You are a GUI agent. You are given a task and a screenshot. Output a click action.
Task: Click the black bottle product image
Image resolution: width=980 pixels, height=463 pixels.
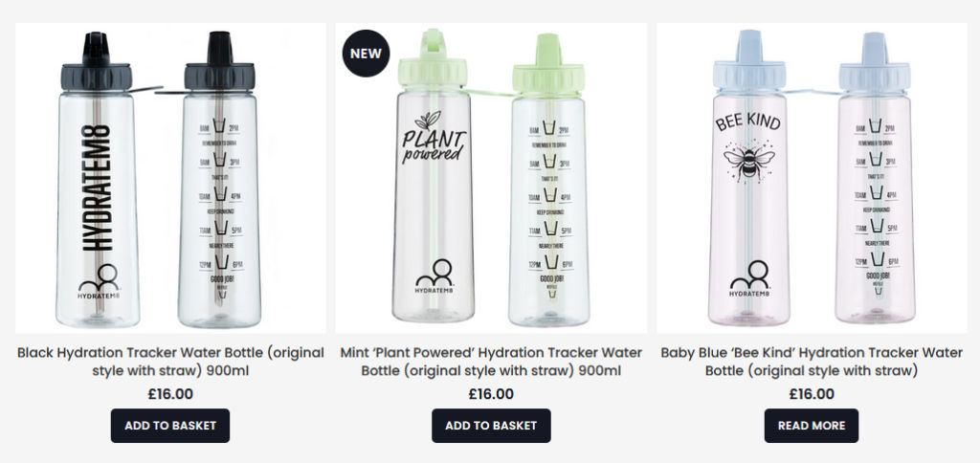click(x=170, y=178)
